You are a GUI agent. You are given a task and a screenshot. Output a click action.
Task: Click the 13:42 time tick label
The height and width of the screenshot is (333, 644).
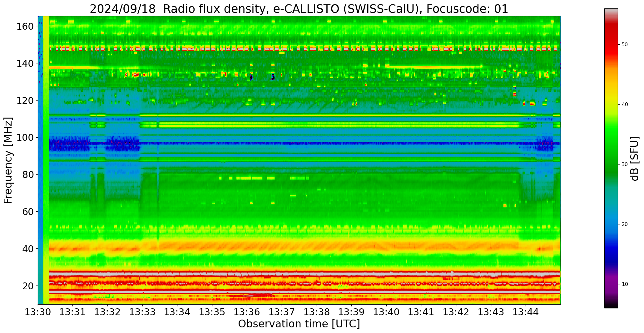point(456,312)
